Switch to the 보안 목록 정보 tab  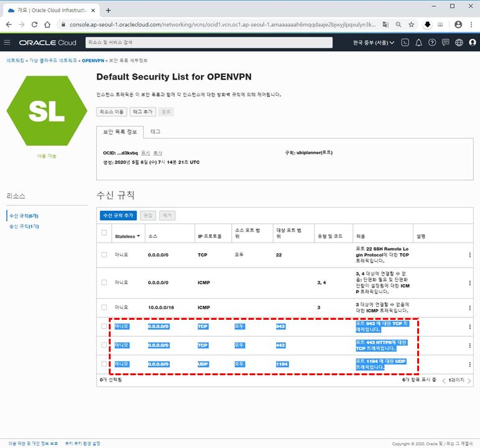click(120, 132)
